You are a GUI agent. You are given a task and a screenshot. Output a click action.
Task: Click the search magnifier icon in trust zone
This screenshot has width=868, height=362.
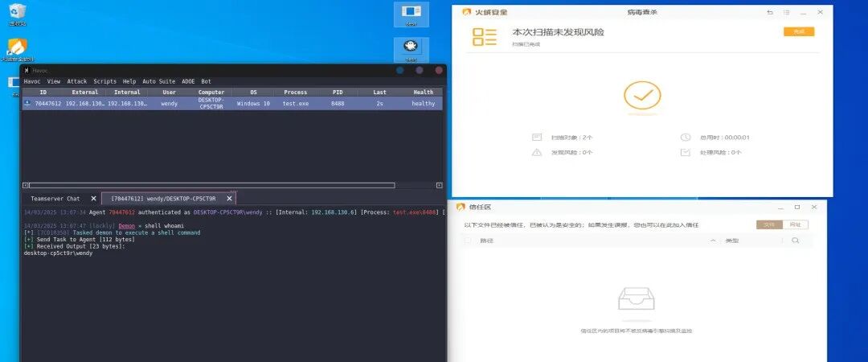click(x=796, y=241)
